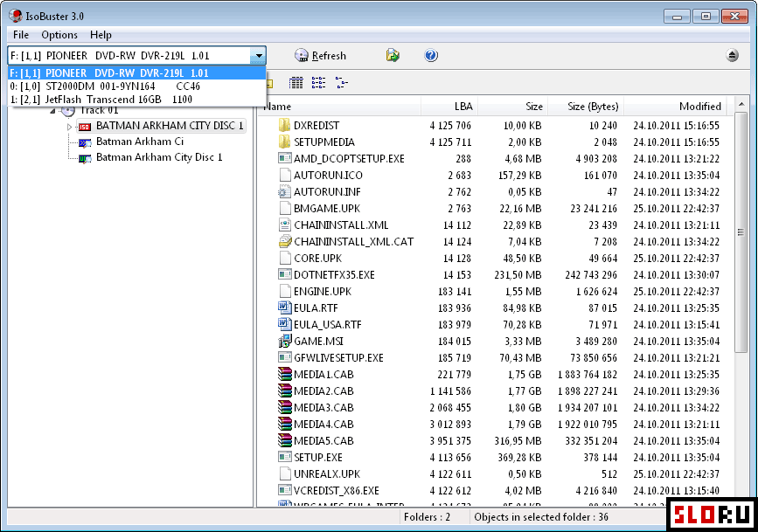Screen dimensions: 758x532
Task: Click the AUTORUN.INF gear file icon
Action: (x=284, y=192)
